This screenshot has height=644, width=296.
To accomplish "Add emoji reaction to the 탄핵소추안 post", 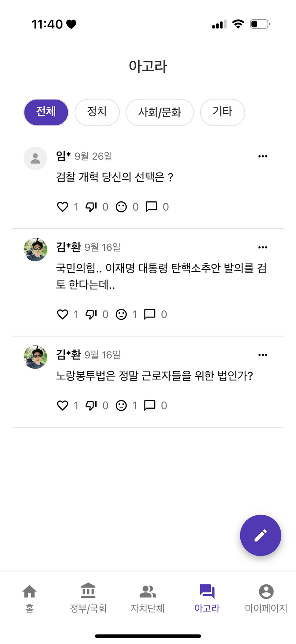I will 121,314.
